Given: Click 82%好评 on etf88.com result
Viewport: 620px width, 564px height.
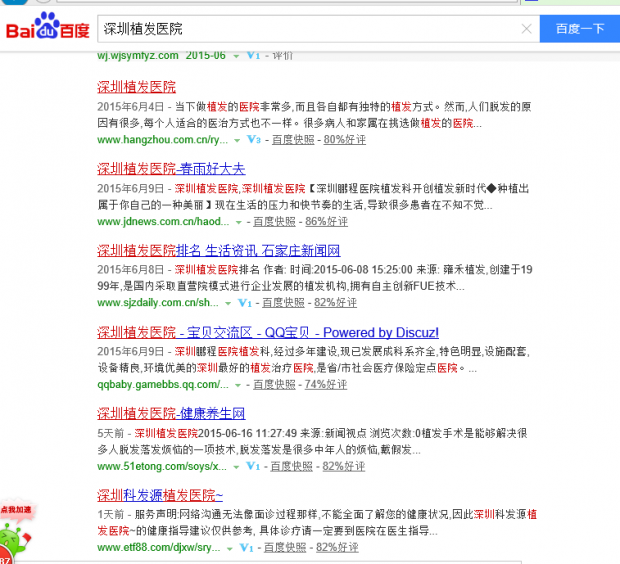Looking at the screenshot, I should tap(337, 547).
